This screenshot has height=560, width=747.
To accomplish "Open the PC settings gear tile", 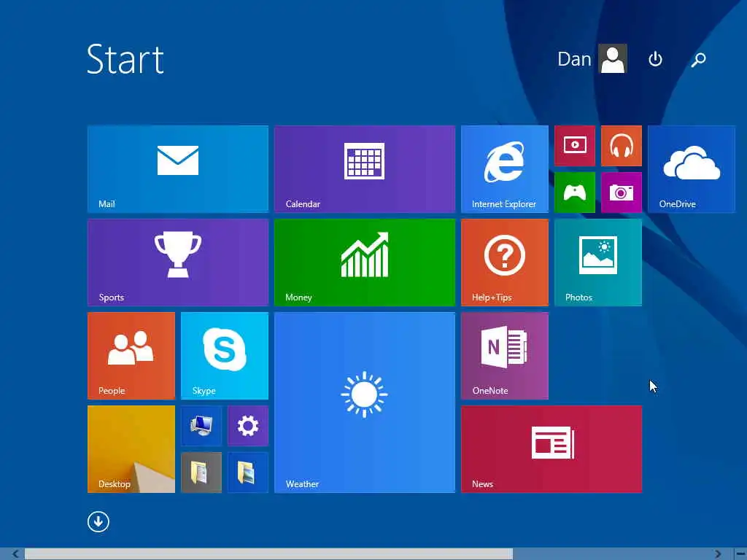I will (x=248, y=426).
